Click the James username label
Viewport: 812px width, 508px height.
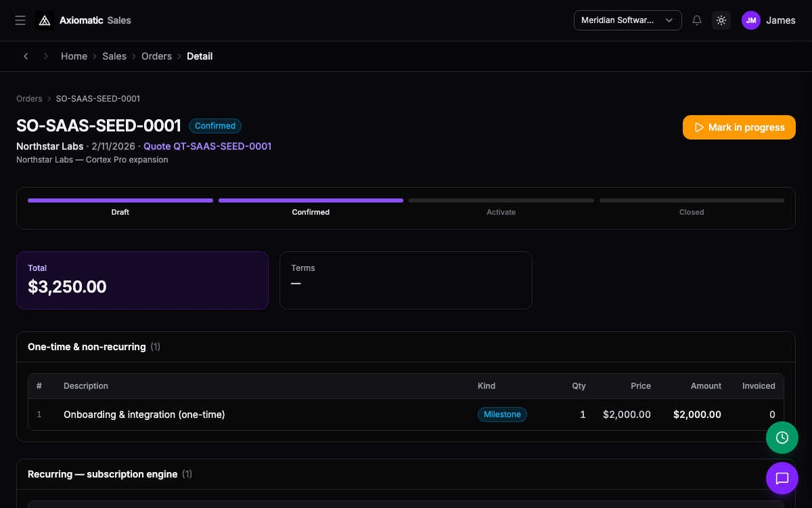pos(781,20)
